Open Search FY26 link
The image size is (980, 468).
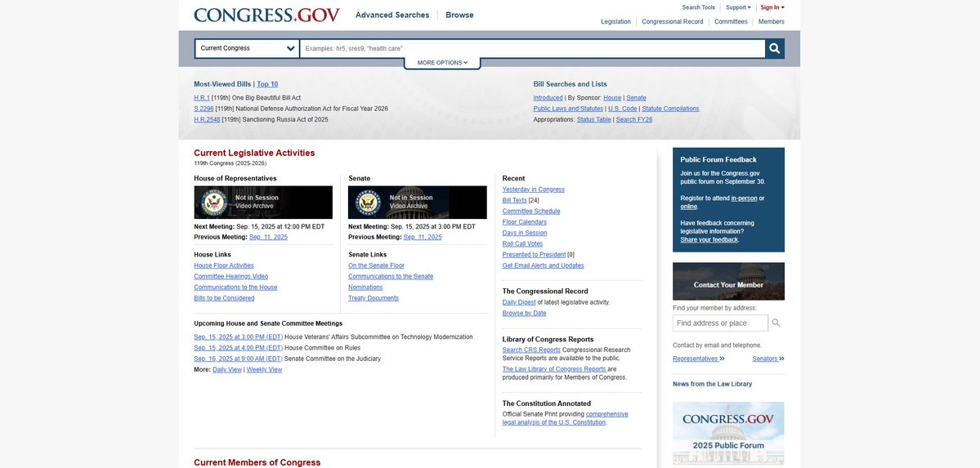tap(633, 119)
